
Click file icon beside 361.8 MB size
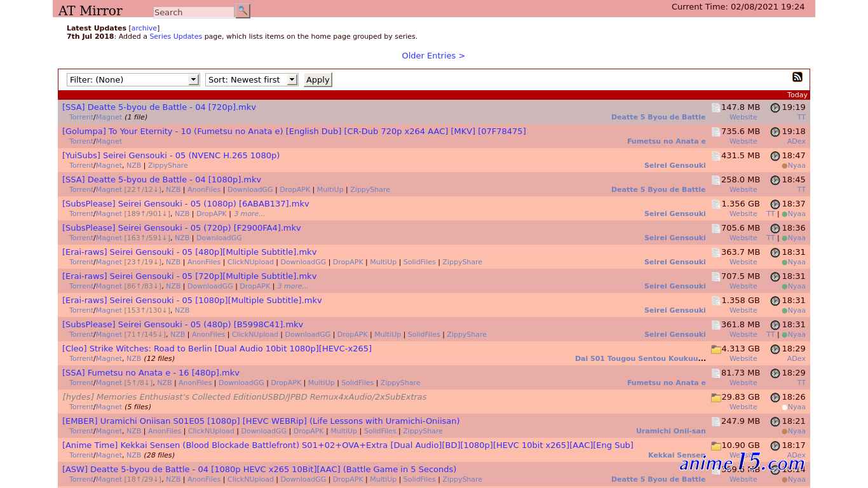[715, 325]
